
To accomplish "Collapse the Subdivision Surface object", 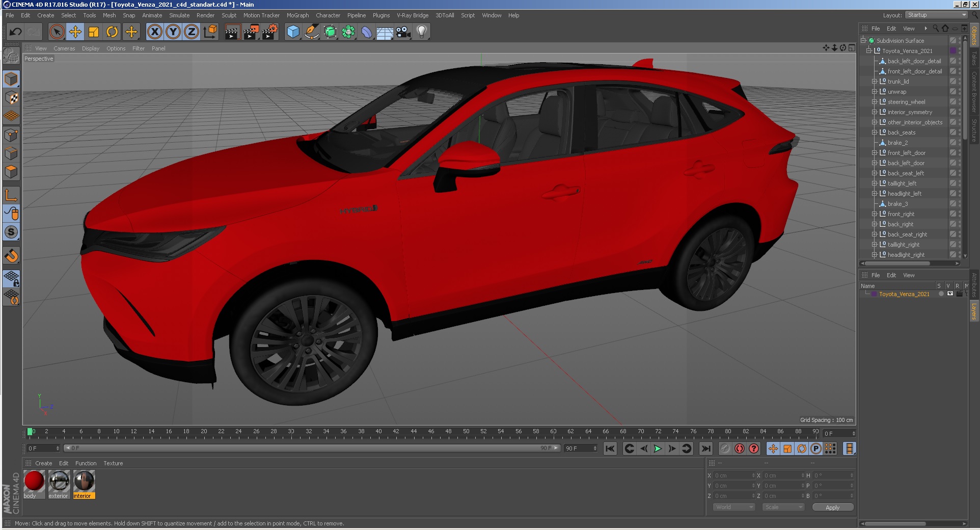I will [863, 41].
